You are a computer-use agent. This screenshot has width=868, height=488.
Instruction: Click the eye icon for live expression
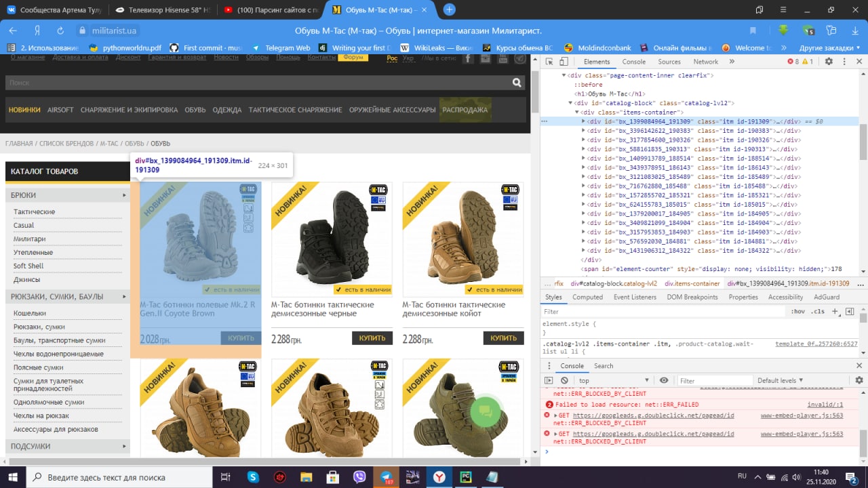tap(664, 381)
